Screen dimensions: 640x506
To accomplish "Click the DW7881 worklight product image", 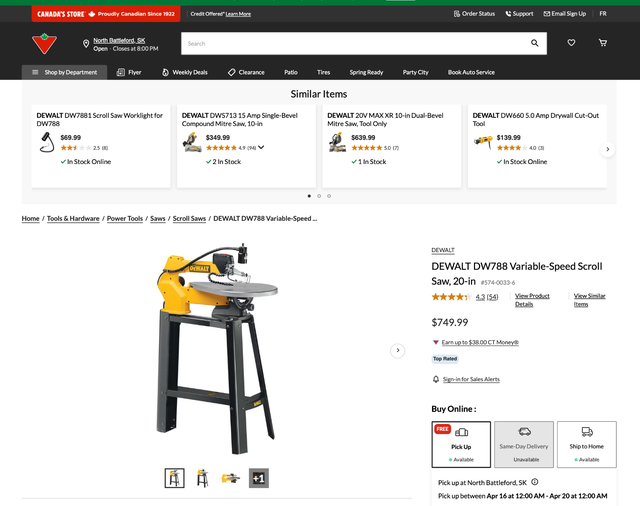I will click(47, 142).
